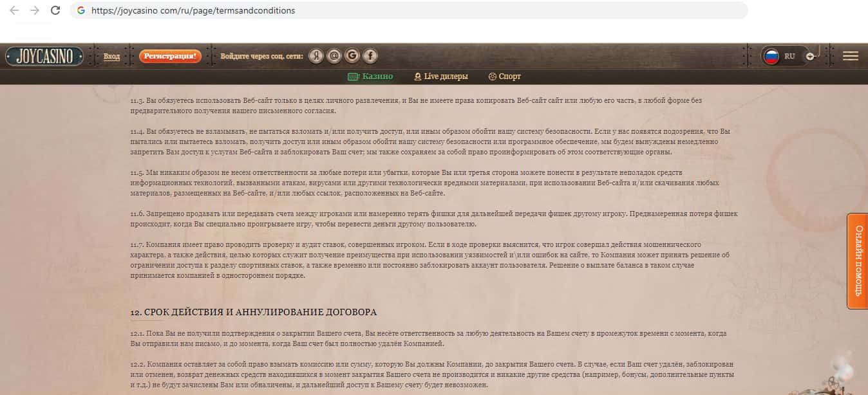
Task: Click paragraph 11.3 text
Action: click(415, 106)
